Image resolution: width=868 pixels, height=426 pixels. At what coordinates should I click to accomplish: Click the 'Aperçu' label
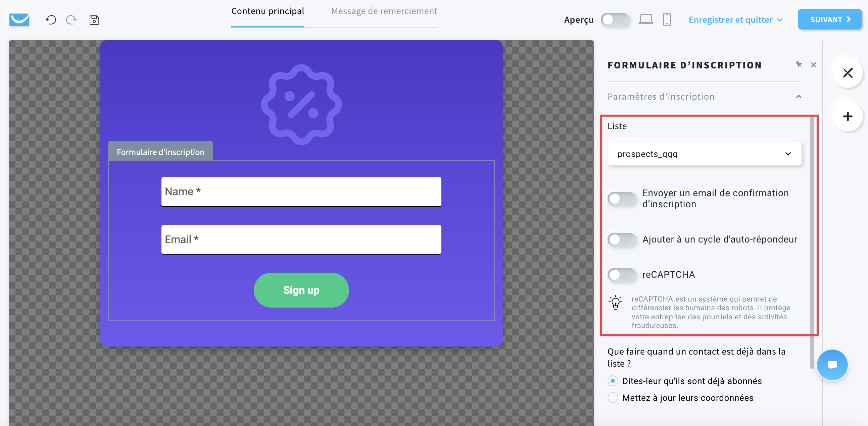[579, 20]
